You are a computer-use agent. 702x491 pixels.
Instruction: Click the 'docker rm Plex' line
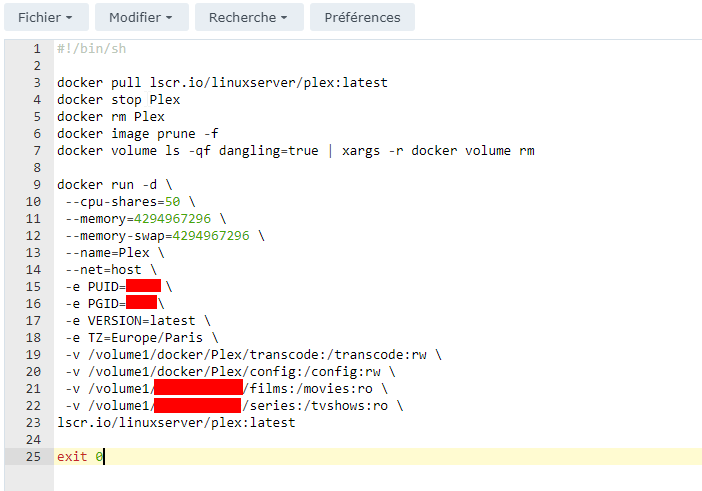pyautogui.click(x=111, y=116)
